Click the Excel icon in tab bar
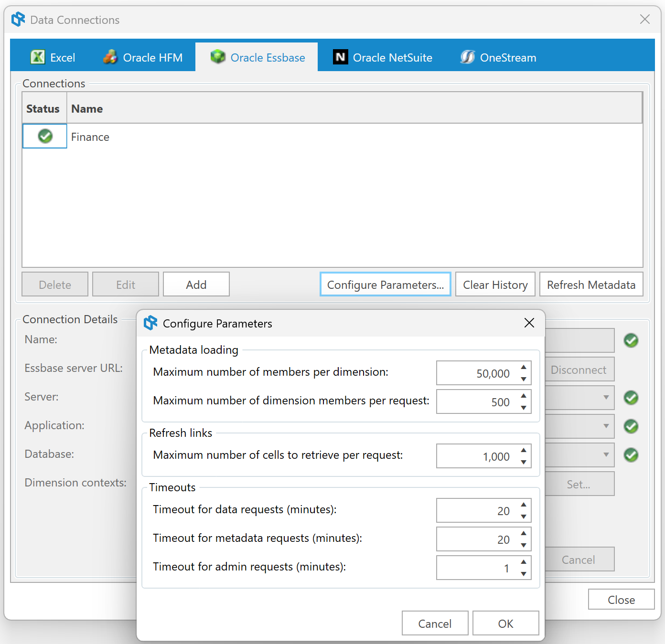This screenshot has height=644, width=665. (x=38, y=57)
